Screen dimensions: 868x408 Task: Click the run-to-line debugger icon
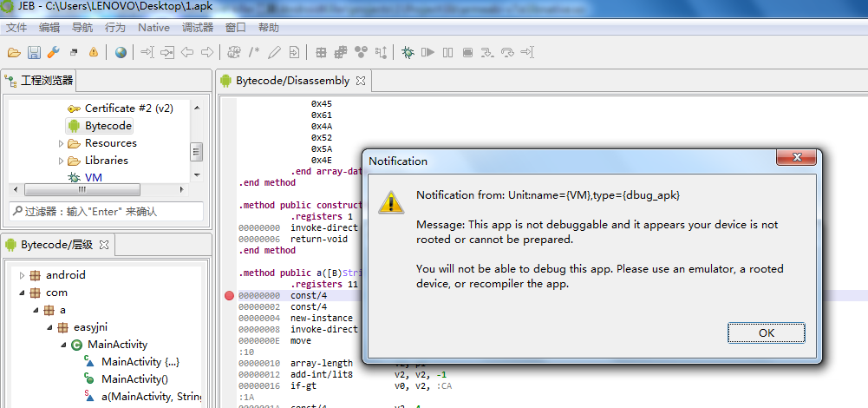[527, 53]
